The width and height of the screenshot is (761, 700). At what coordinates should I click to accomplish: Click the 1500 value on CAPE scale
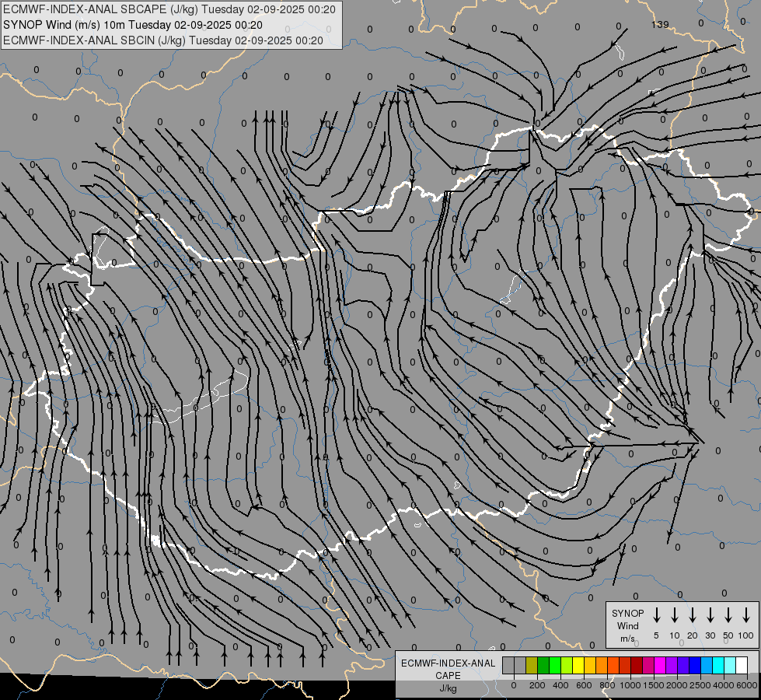tap(654, 685)
